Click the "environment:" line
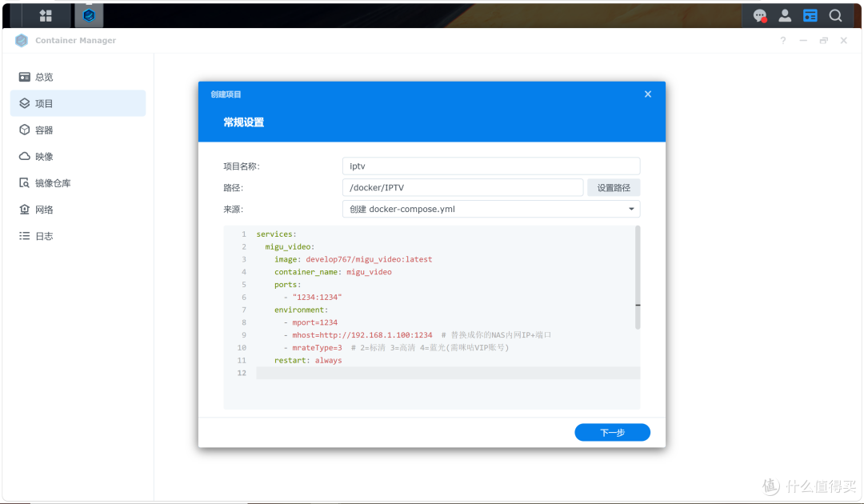 pyautogui.click(x=301, y=310)
